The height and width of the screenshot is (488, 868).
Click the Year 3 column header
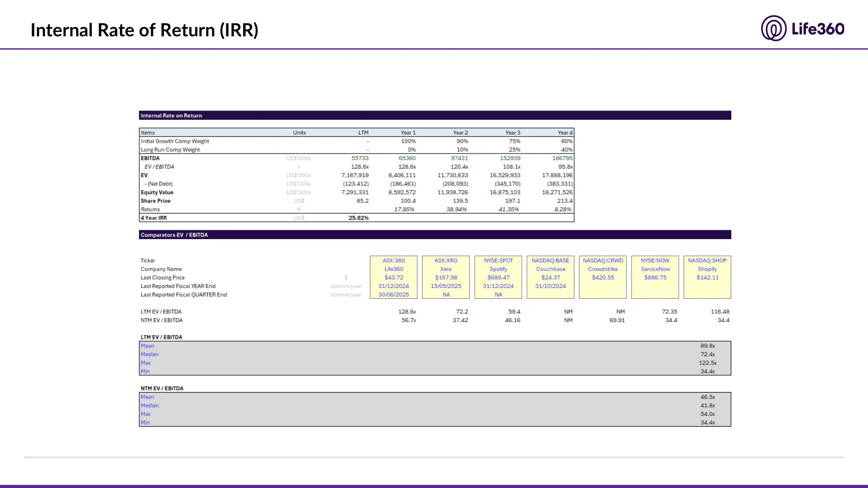click(513, 133)
